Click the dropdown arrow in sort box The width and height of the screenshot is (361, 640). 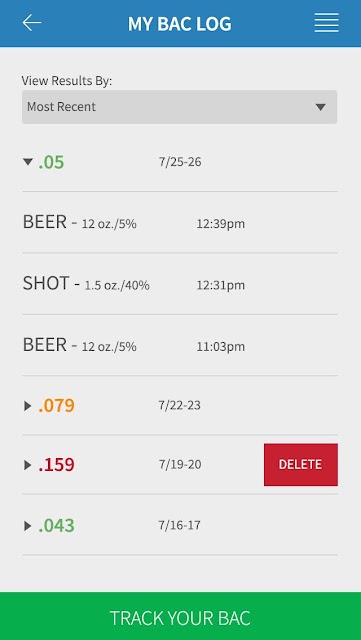pyautogui.click(x=321, y=107)
